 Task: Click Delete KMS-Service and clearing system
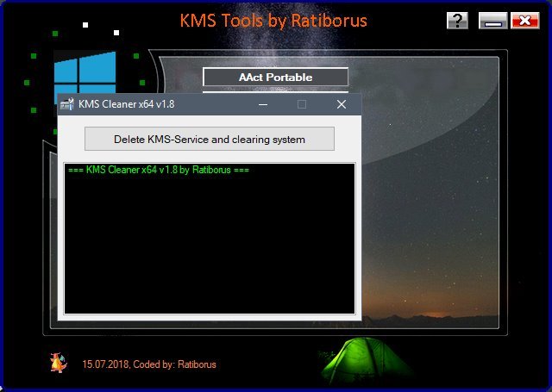click(210, 140)
